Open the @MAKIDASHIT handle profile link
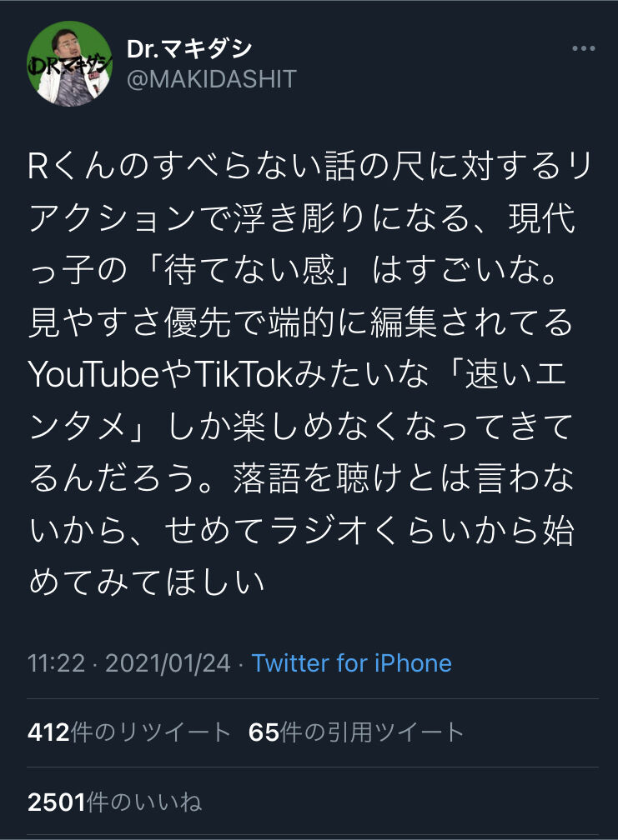The width and height of the screenshot is (618, 840). [212, 79]
